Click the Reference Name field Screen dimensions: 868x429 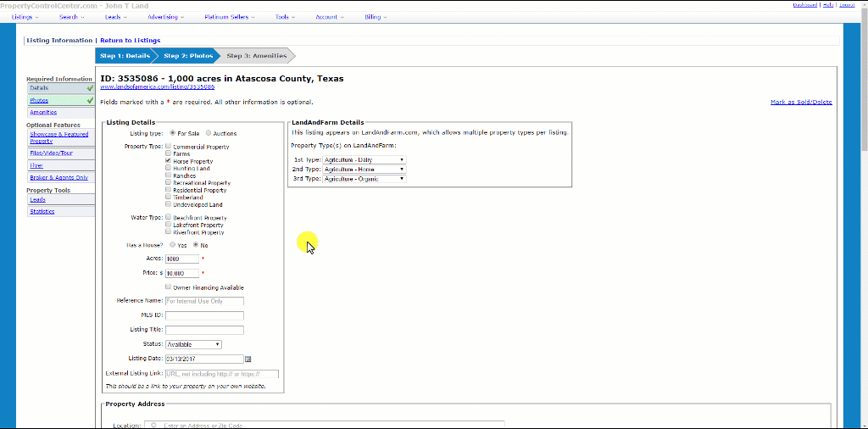tap(205, 301)
